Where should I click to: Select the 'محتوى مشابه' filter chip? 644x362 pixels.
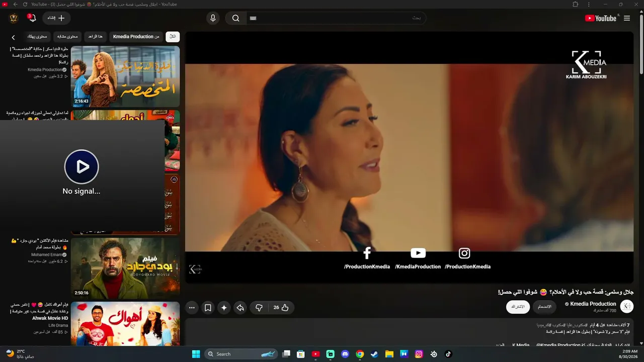click(x=67, y=37)
